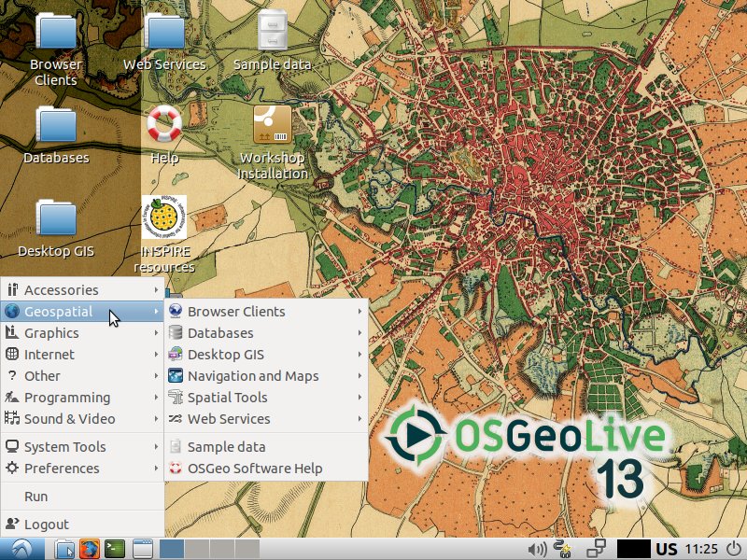Click the arrow beside Preferences
Viewport: 747px width, 560px height.
pyautogui.click(x=156, y=468)
